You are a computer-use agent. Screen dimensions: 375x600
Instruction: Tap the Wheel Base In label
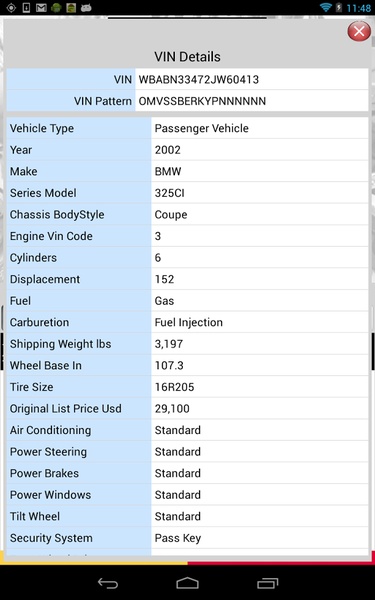coord(46,365)
